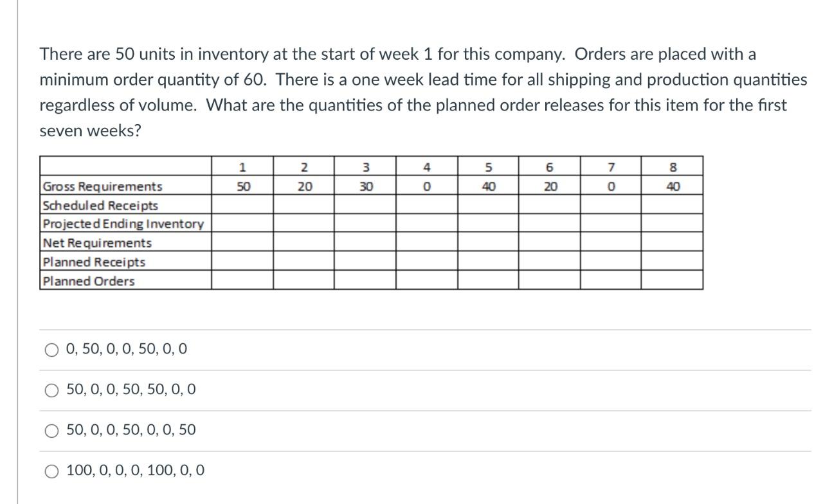Click the empty Planned Orders cell for week 3
This screenshot has height=504, width=823.
click(366, 280)
